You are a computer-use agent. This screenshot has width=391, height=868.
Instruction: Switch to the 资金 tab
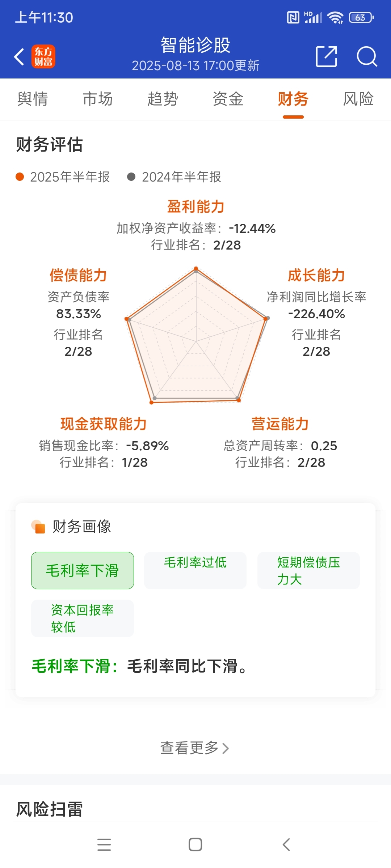pos(228,99)
